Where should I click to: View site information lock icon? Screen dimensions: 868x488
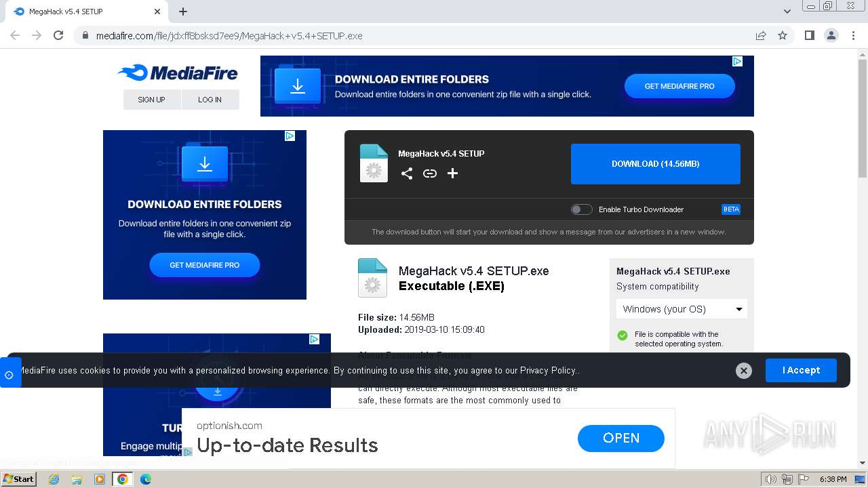coord(85,35)
